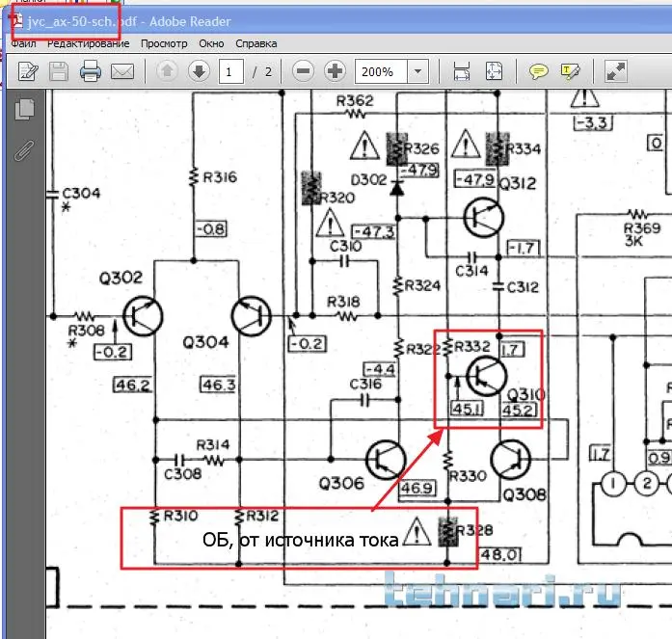672x639 pixels.
Task: Open the Файл menu
Action: coord(23,43)
